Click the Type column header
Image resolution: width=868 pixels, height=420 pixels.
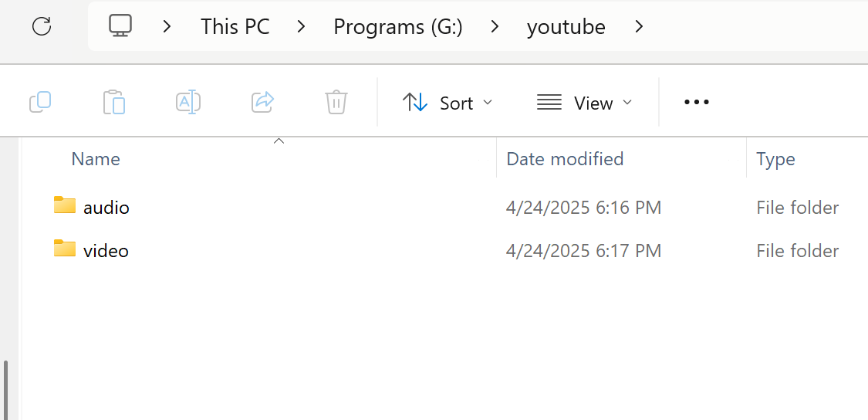click(775, 159)
